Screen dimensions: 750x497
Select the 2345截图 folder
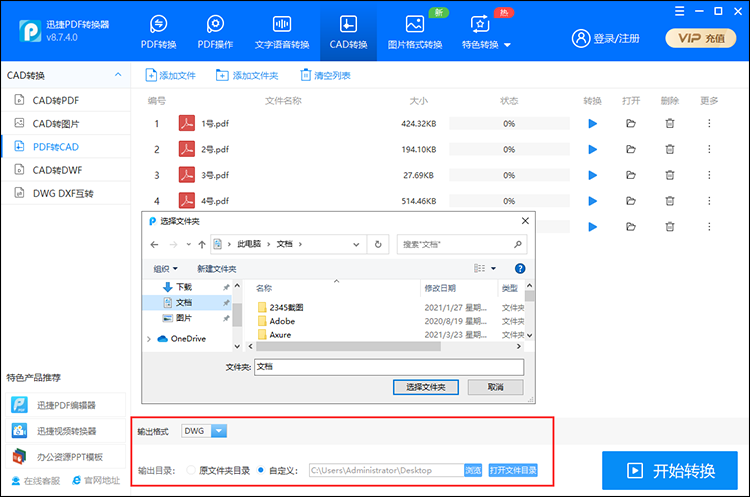[286, 307]
